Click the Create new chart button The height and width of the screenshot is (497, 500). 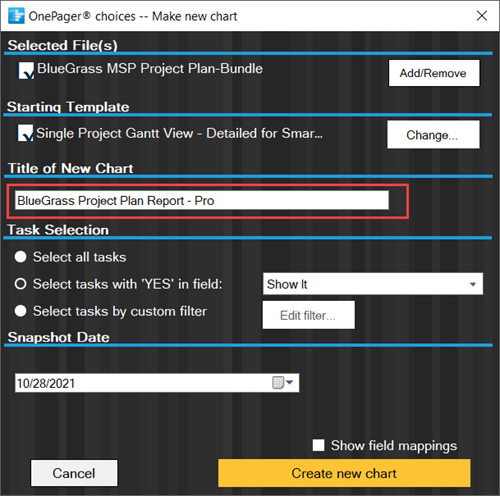[x=344, y=473]
